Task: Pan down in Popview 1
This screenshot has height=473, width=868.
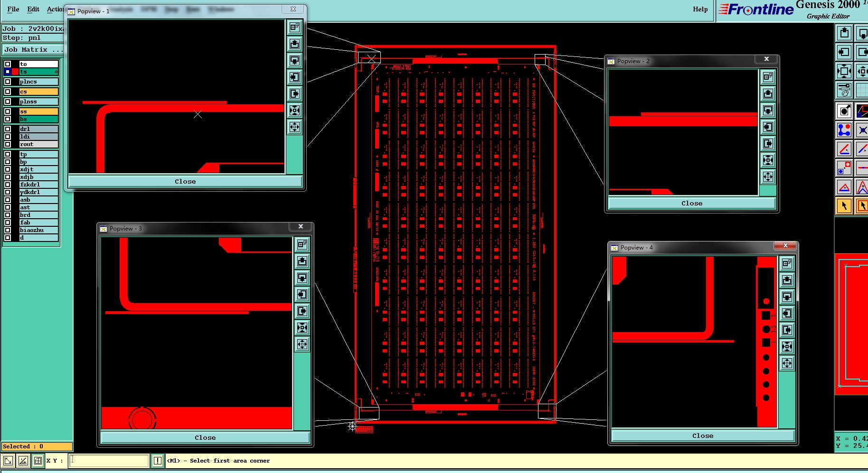Action: point(295,61)
